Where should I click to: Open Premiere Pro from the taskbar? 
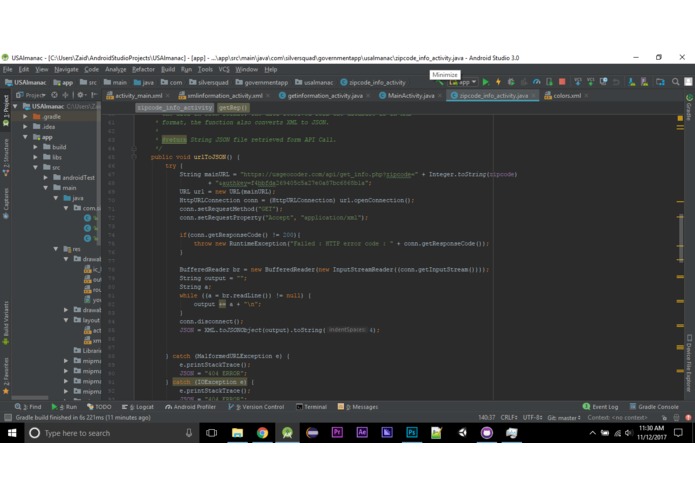click(337, 433)
